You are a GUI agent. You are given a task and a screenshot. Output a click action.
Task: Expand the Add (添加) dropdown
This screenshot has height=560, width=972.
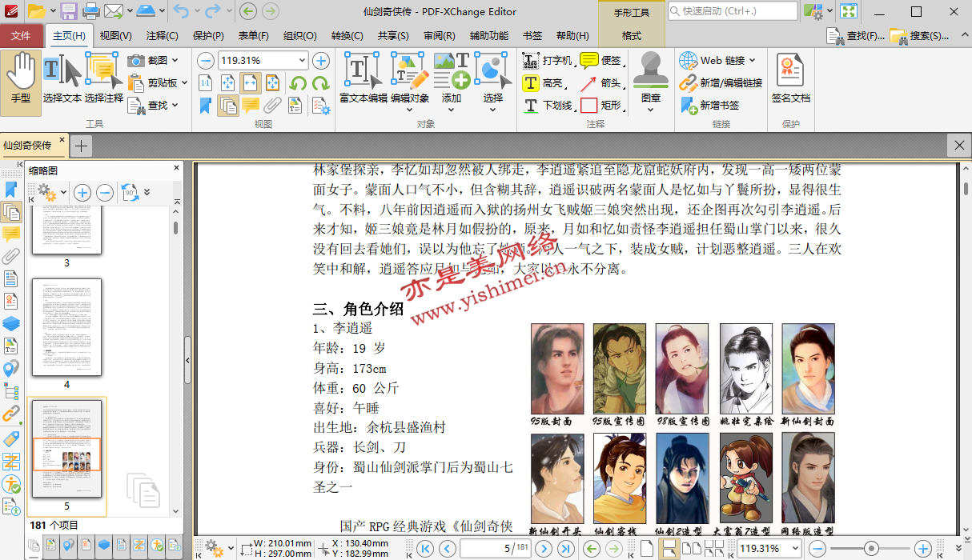tap(452, 111)
